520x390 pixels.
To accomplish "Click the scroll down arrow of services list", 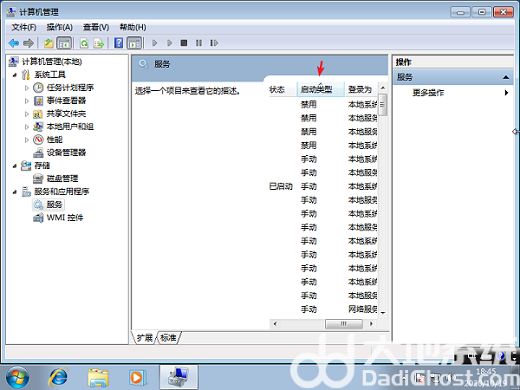I will pos(383,312).
